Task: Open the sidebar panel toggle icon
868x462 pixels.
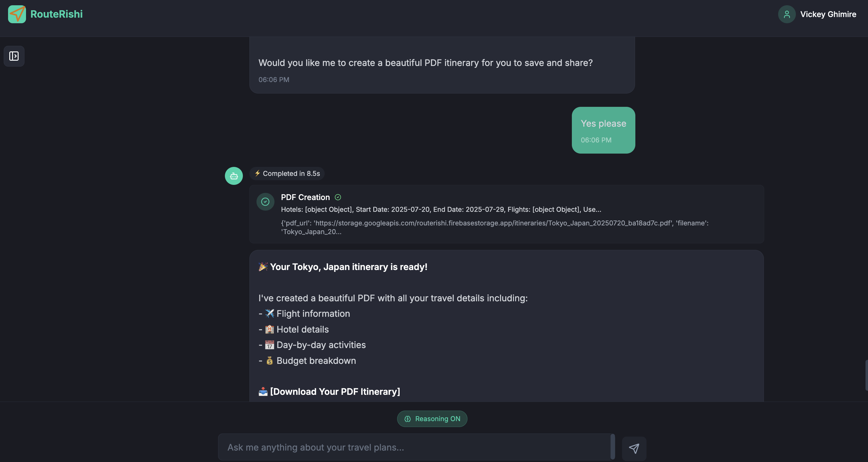Action: click(x=14, y=56)
